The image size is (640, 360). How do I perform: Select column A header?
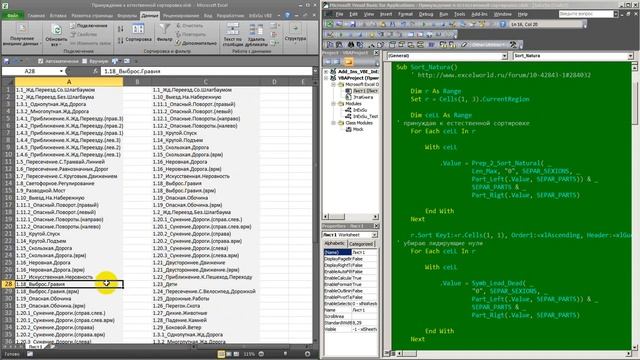pyautogui.click(x=69, y=82)
